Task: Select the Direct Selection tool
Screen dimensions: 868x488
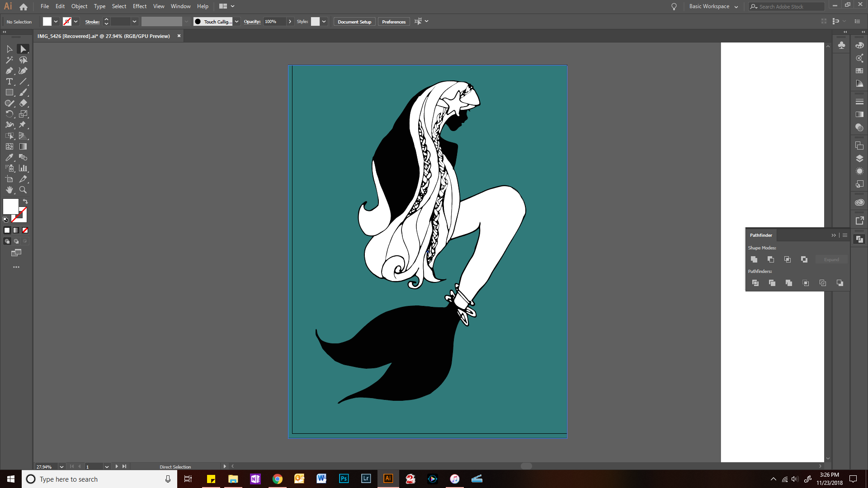Action: tap(23, 49)
